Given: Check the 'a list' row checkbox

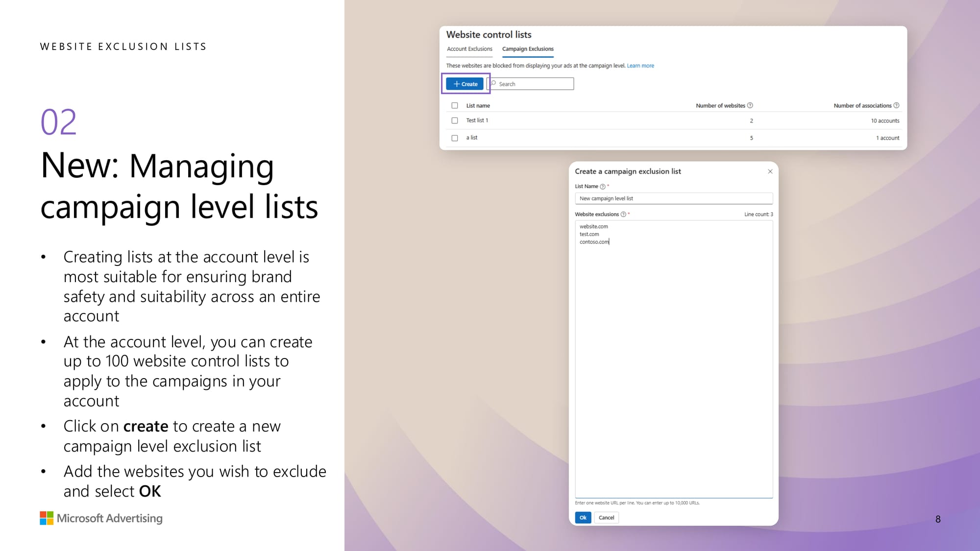Looking at the screenshot, I should pos(455,138).
